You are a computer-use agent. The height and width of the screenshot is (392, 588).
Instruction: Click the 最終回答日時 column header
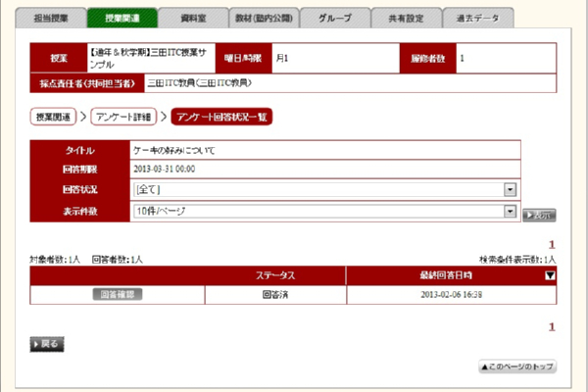tap(444, 276)
